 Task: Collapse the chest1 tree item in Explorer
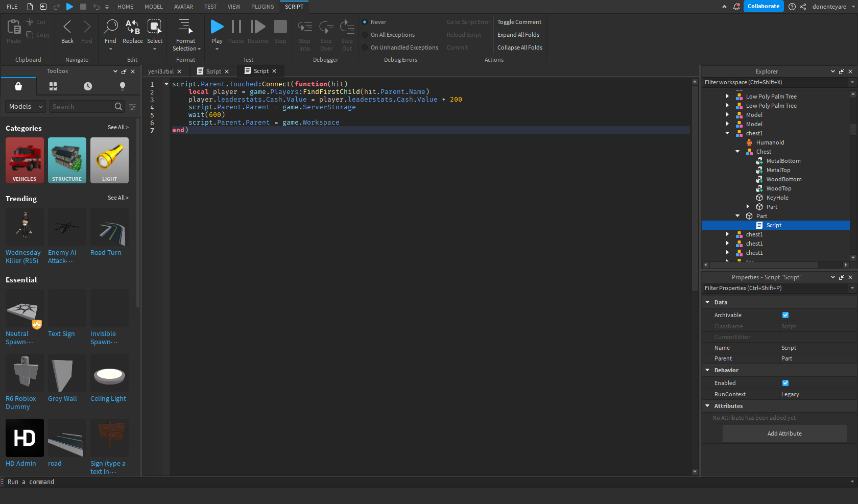pos(727,133)
